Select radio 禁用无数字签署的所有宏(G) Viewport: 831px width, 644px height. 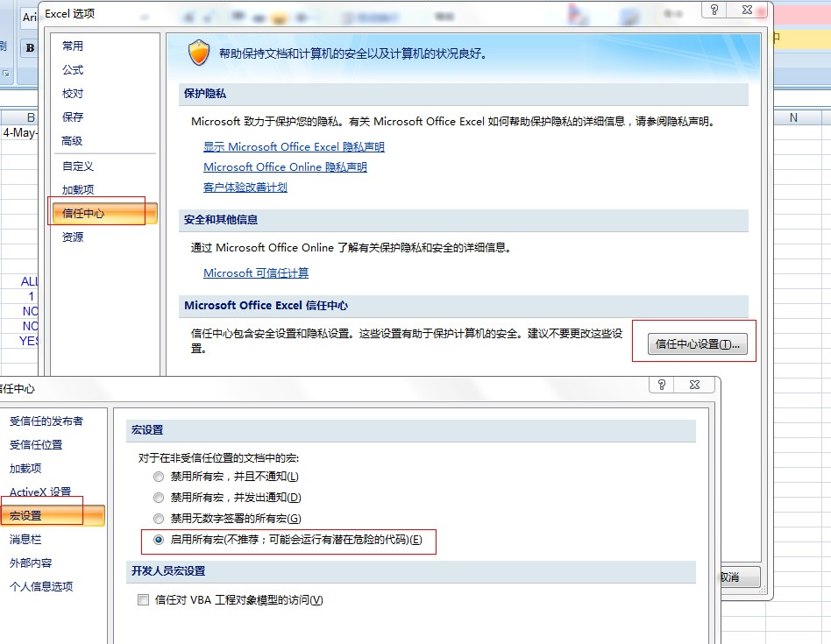159,519
